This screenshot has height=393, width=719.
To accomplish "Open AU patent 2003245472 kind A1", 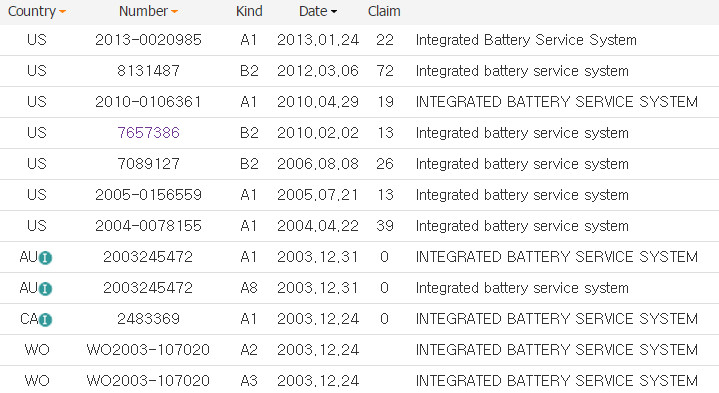I will [148, 257].
